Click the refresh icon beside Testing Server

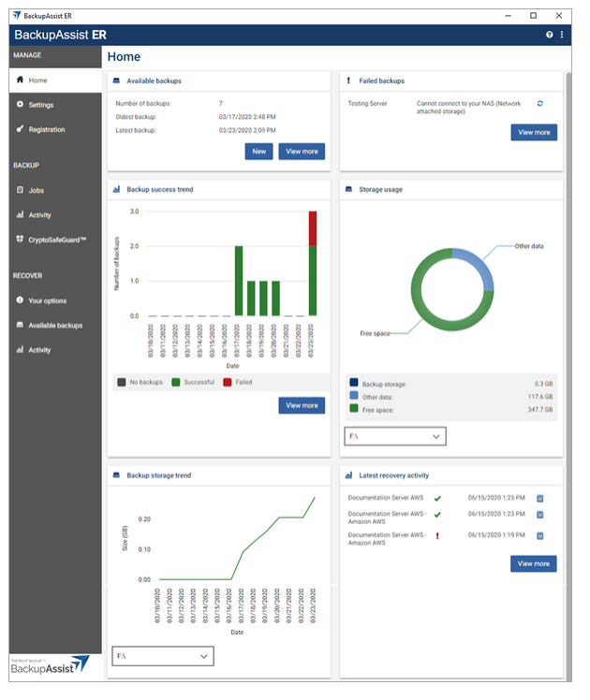(x=540, y=104)
